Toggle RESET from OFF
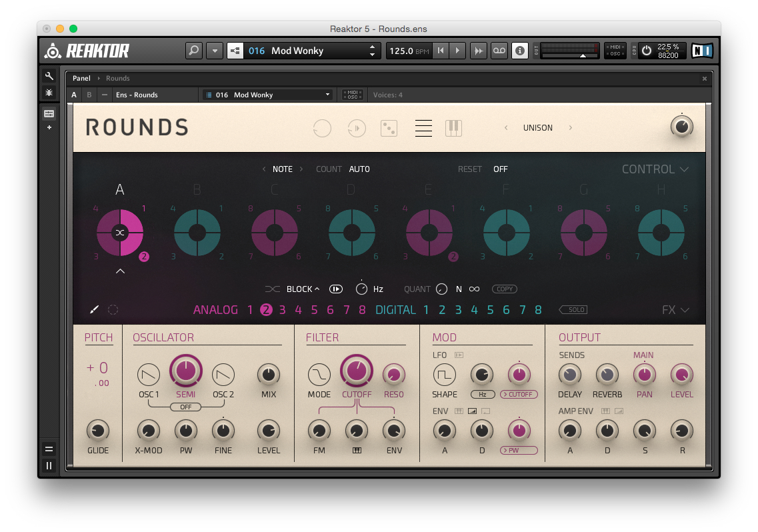758x532 pixels. [x=501, y=169]
